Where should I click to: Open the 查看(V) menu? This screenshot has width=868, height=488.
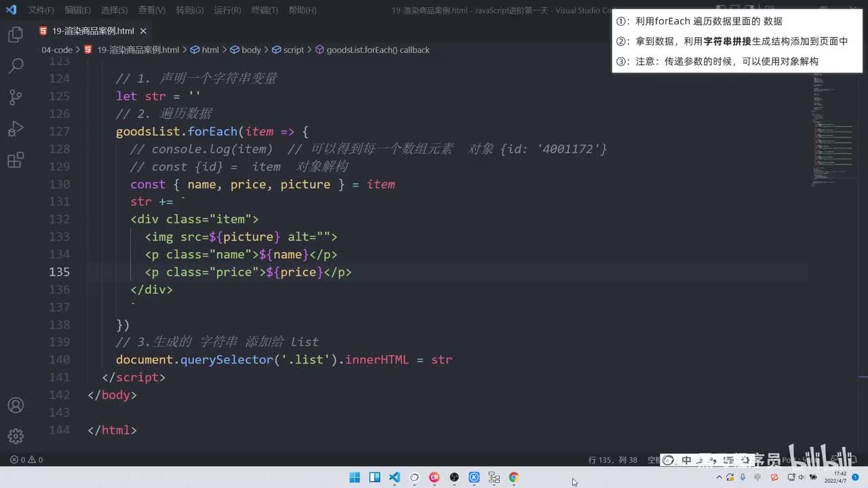[151, 10]
